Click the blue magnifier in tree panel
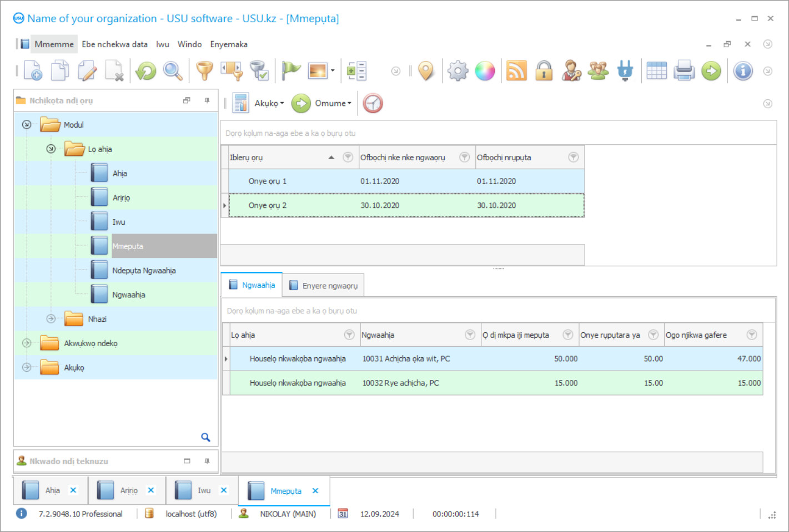Screen dimensions: 789x532 (x=205, y=437)
